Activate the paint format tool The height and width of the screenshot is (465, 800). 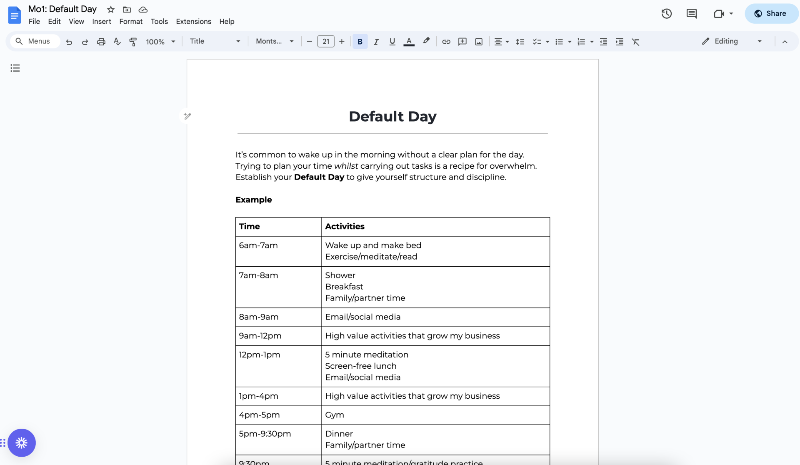coord(133,42)
